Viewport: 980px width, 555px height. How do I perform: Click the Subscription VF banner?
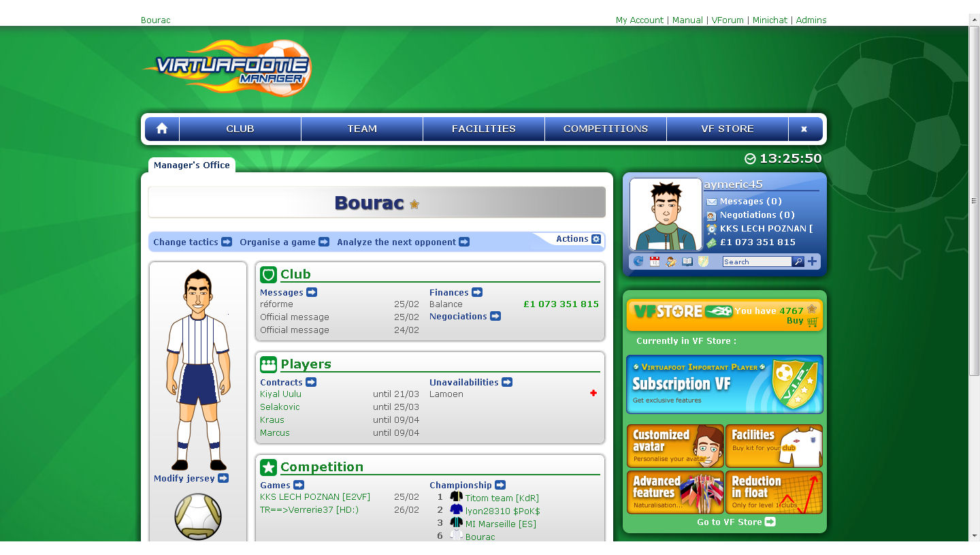pos(725,384)
